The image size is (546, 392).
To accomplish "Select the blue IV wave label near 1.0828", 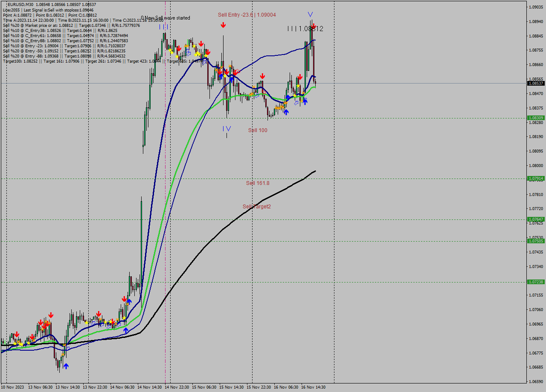I will pos(227,128).
